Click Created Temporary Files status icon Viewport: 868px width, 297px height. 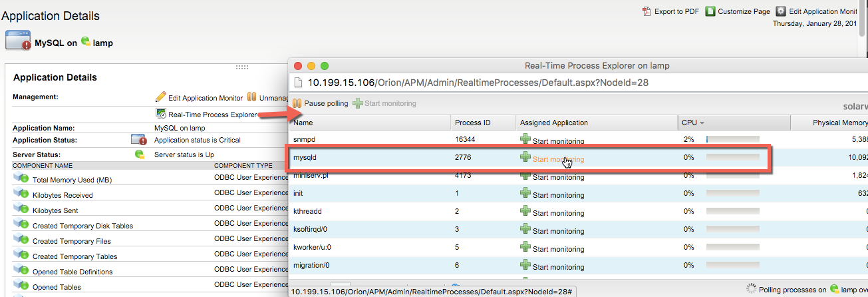pyautogui.click(x=21, y=240)
